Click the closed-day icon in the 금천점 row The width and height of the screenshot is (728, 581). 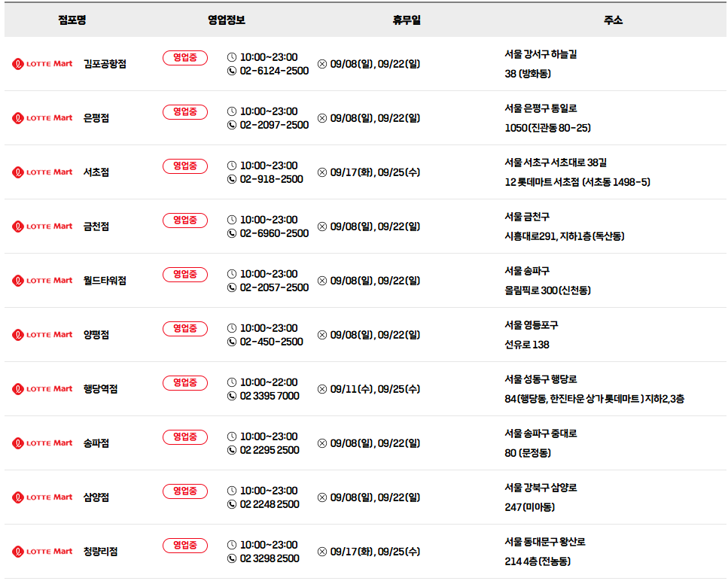point(322,227)
